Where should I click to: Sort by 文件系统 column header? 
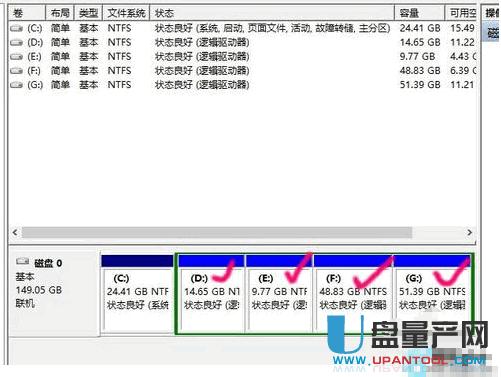tap(126, 13)
